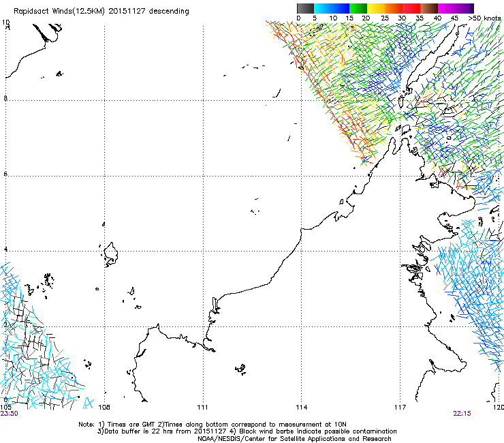
Task: Click the red 30-35 knots color swatch
Action: (411, 8)
